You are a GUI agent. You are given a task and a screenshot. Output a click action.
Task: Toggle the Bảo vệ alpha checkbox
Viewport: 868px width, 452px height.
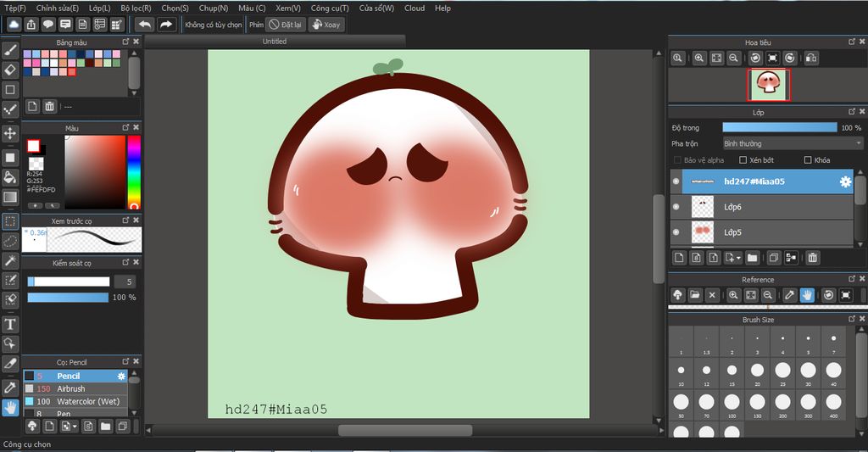677,160
